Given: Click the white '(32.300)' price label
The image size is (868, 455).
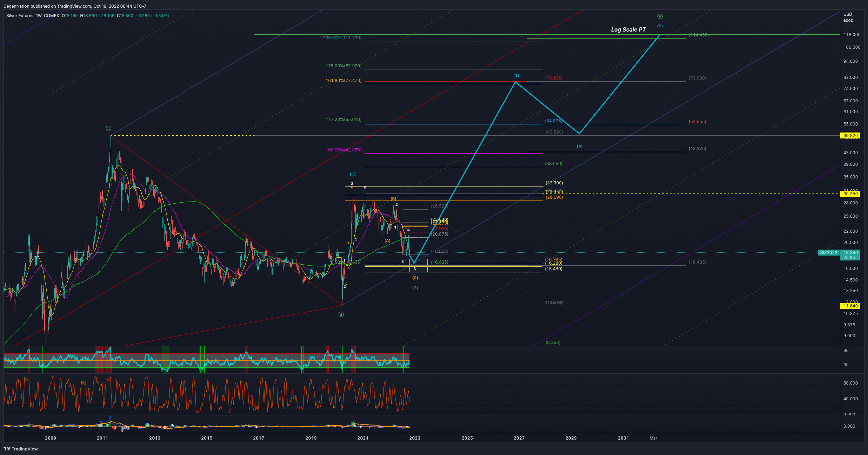Looking at the screenshot, I should pyautogui.click(x=554, y=183).
